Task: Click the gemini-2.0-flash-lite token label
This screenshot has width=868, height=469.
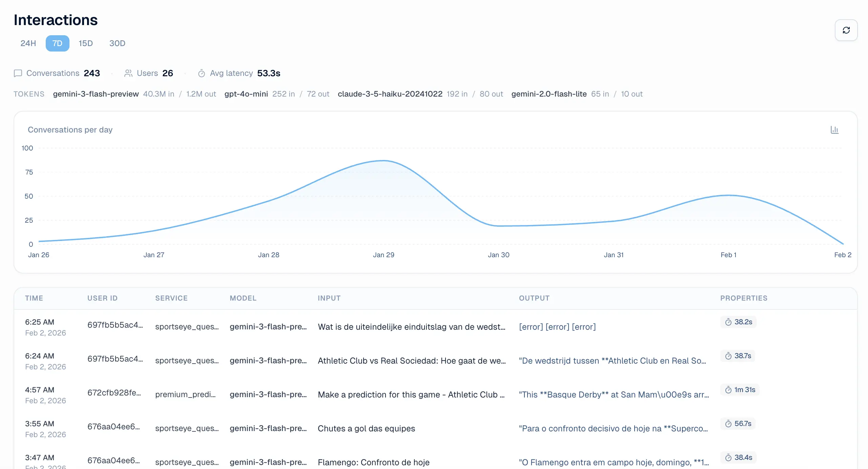Action: click(549, 94)
